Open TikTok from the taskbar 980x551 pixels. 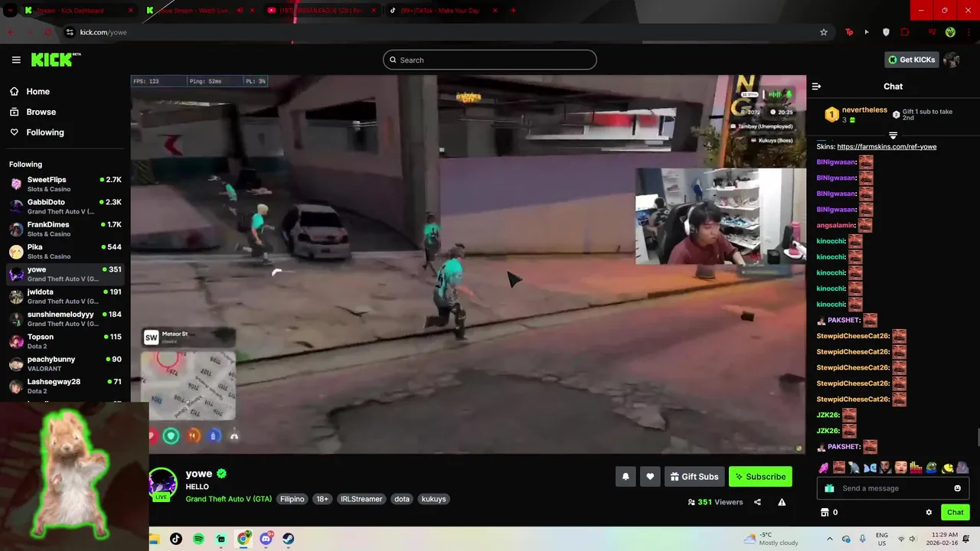tap(176, 539)
